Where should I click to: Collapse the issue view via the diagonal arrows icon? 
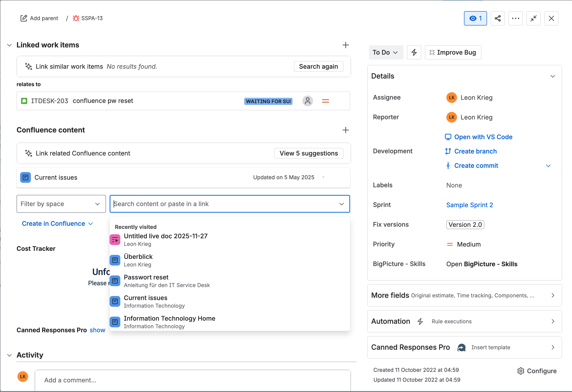pyautogui.click(x=533, y=18)
